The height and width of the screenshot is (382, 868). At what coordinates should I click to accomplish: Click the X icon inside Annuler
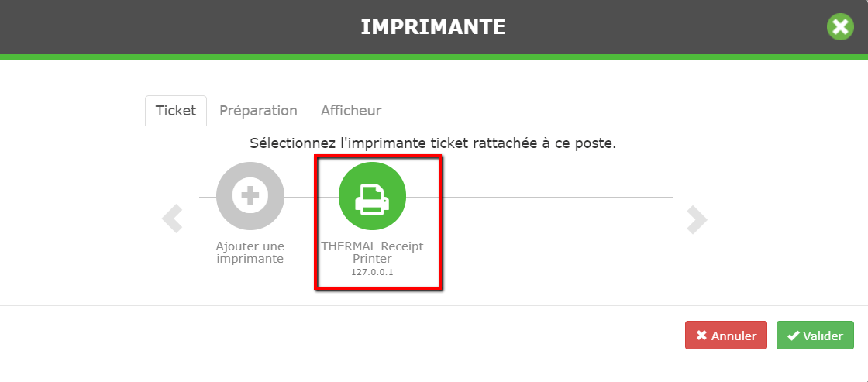point(701,336)
